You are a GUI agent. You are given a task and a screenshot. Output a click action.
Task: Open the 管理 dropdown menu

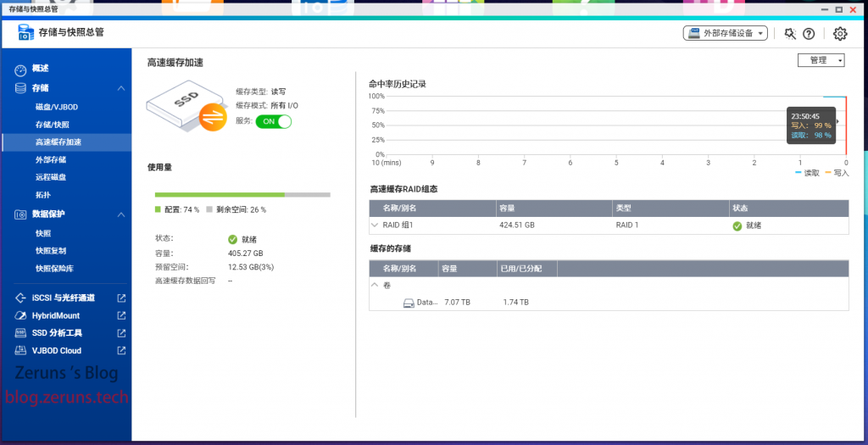point(821,60)
